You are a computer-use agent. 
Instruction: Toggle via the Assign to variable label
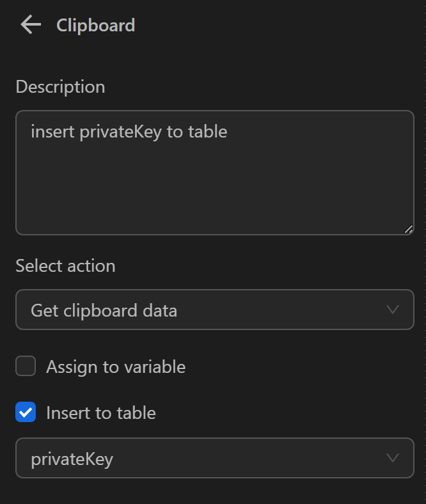[x=116, y=366]
